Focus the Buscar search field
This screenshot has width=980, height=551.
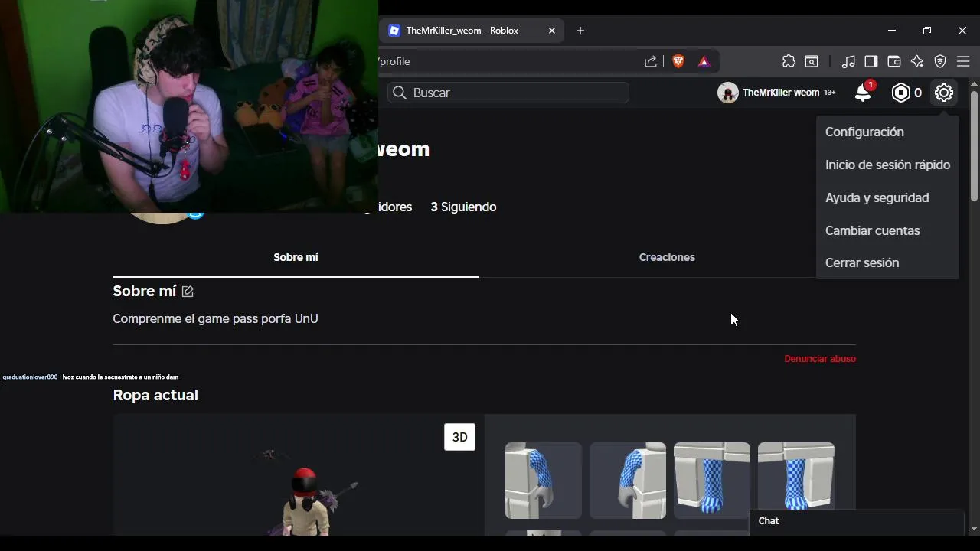point(508,93)
